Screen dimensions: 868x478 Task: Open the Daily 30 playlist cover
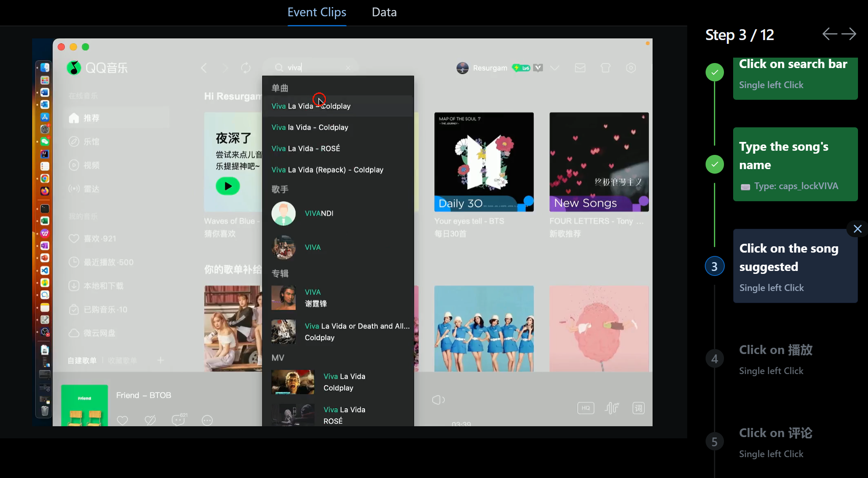pos(484,162)
